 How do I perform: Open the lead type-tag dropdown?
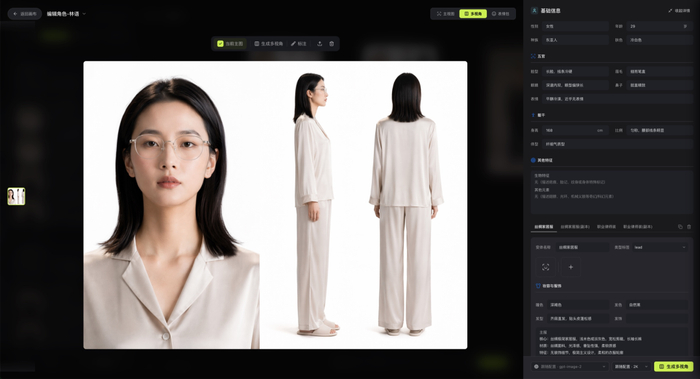(x=660, y=247)
